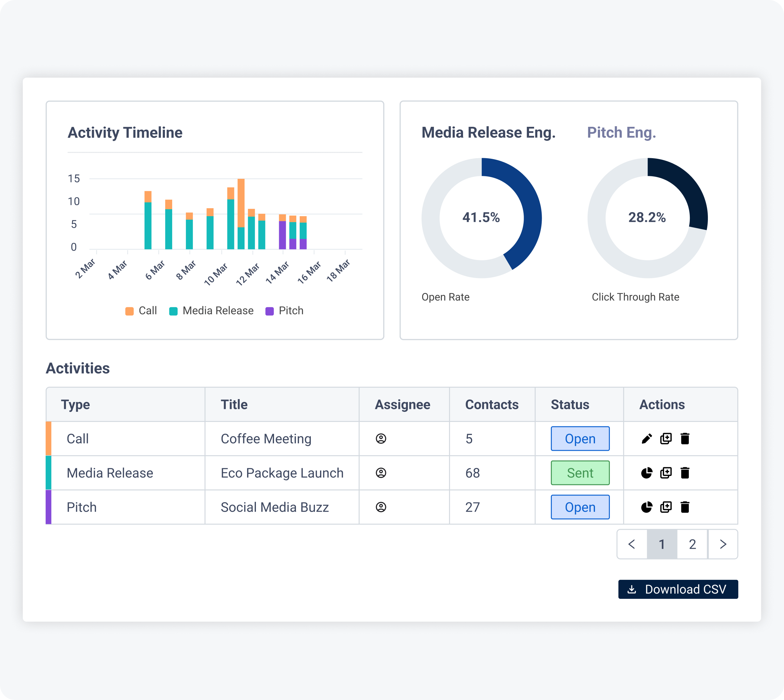This screenshot has height=700, width=784.
Task: Delete the Coffee Meeting activity
Action: [685, 438]
